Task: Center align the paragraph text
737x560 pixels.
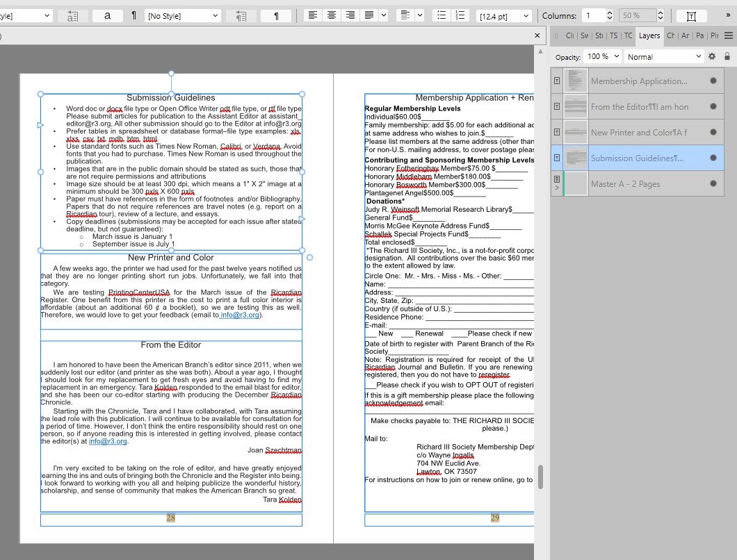Action: coord(332,15)
